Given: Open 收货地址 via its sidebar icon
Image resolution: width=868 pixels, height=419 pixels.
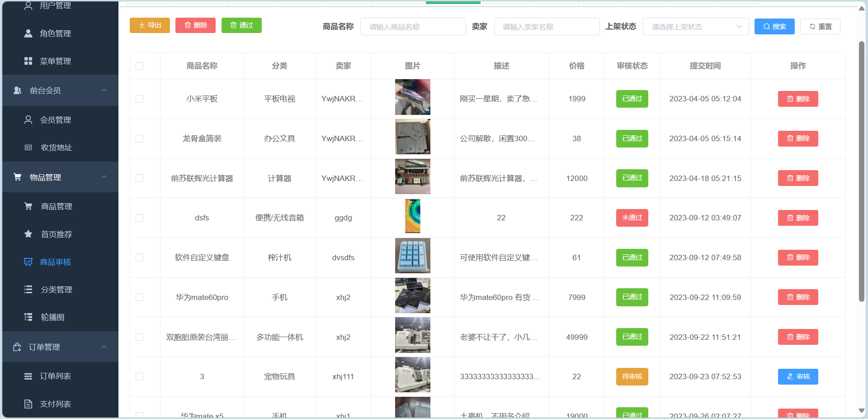Looking at the screenshot, I should 28,147.
